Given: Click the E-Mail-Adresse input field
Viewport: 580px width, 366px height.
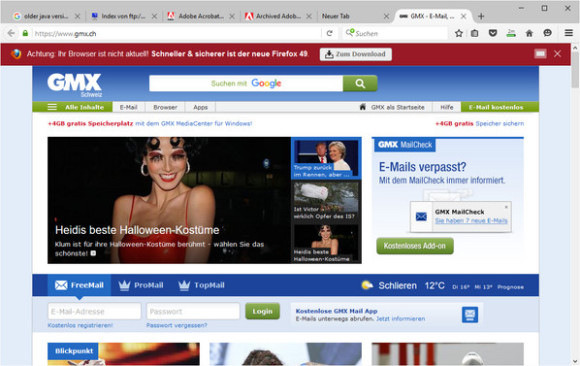Looking at the screenshot, I should [x=94, y=311].
